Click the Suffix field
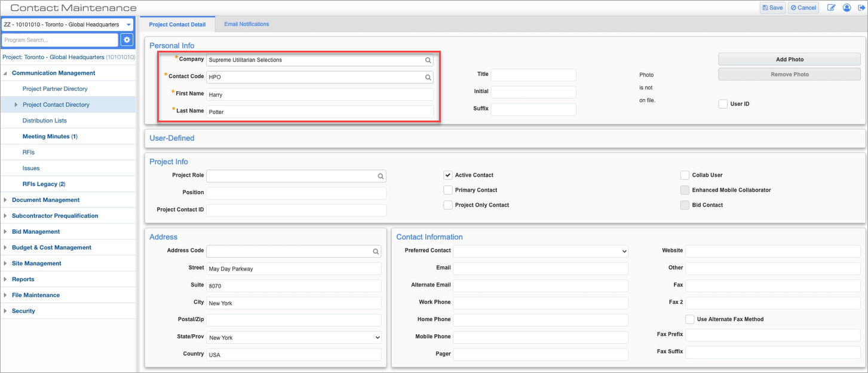The width and height of the screenshot is (868, 373). 533,109
